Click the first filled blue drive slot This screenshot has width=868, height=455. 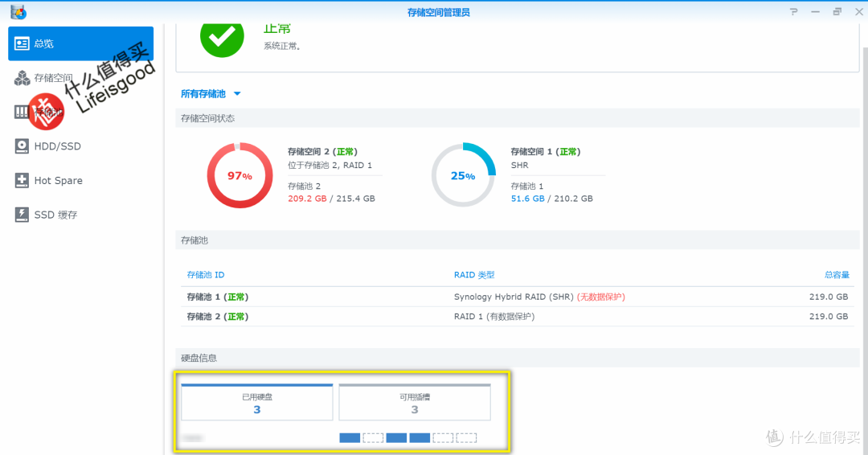350,438
